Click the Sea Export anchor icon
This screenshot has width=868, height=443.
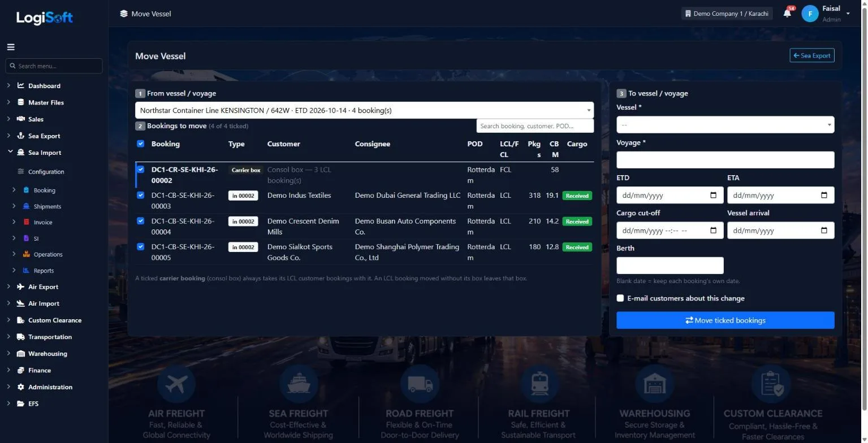21,136
